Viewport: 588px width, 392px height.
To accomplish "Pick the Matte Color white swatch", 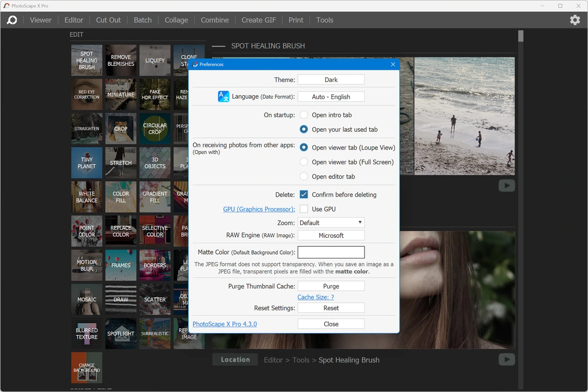I will [x=331, y=252].
